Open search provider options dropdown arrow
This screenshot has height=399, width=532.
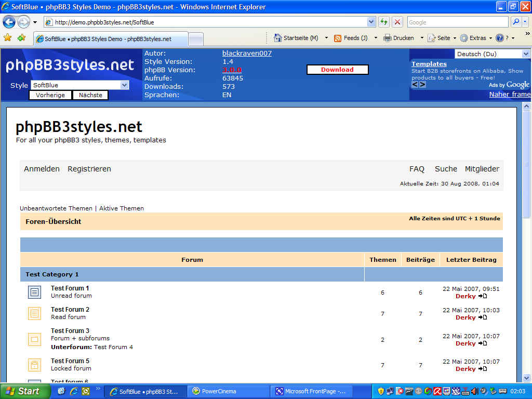tap(525, 22)
